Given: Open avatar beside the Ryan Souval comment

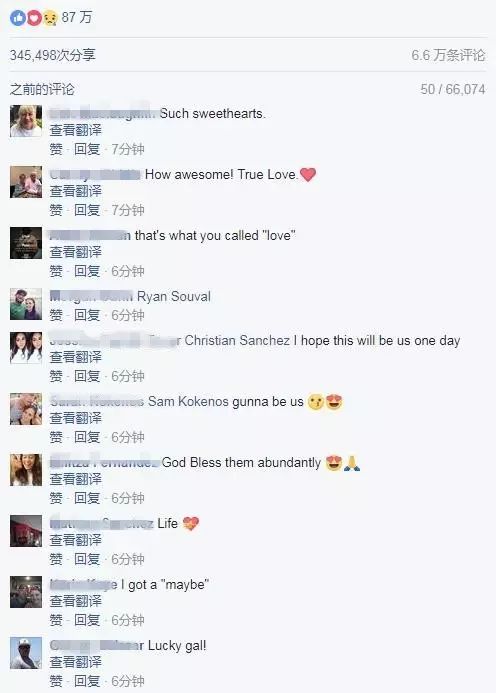Looking at the screenshot, I should [26, 304].
